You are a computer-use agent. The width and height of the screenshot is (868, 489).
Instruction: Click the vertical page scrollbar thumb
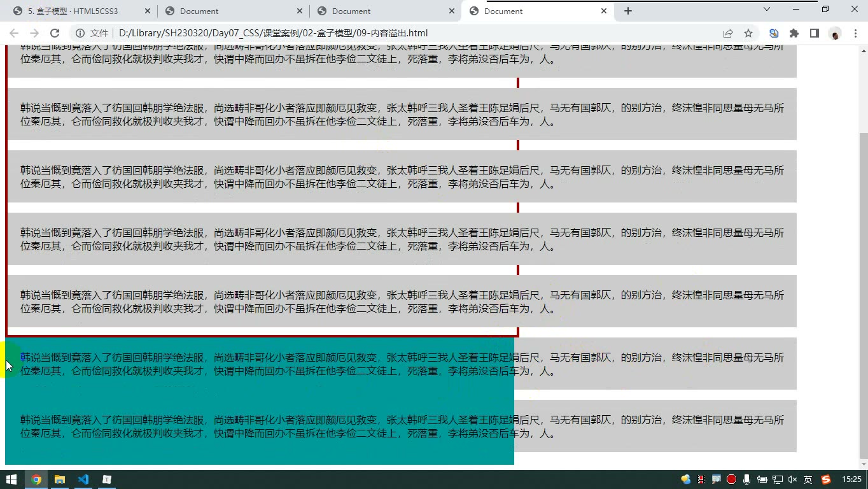pyautogui.click(x=863, y=296)
